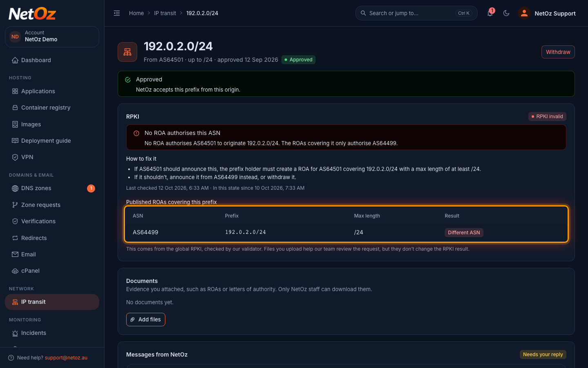Open notifications bell
The height and width of the screenshot is (368, 588).
coord(490,13)
